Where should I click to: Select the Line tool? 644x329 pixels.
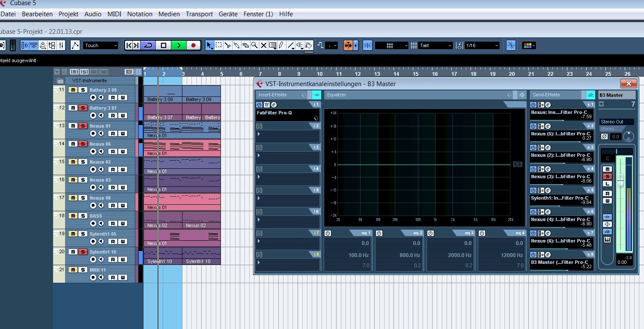(x=291, y=45)
